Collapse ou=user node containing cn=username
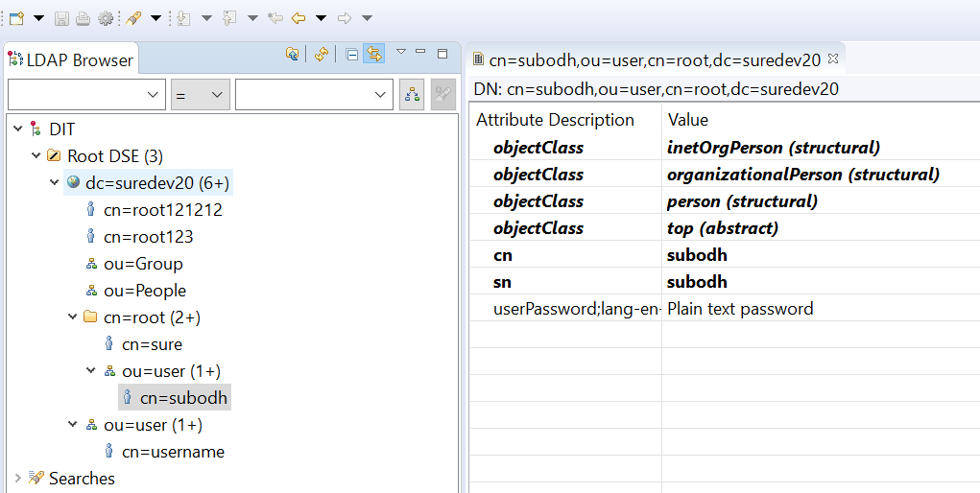 [72, 425]
